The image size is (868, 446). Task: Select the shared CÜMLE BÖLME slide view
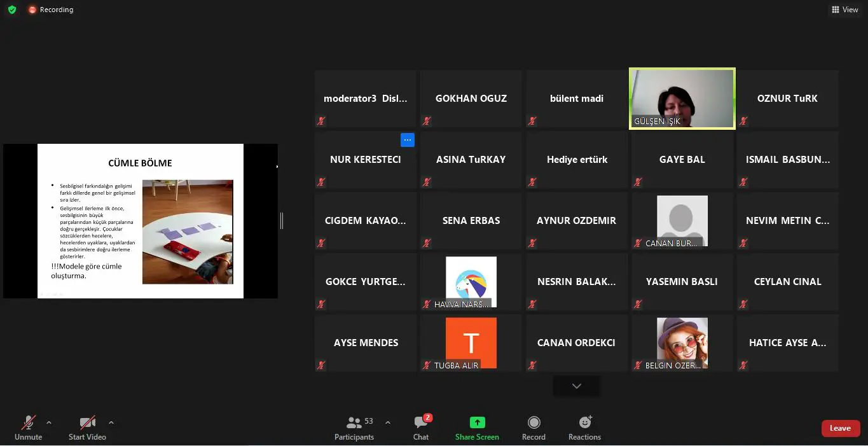pyautogui.click(x=141, y=221)
